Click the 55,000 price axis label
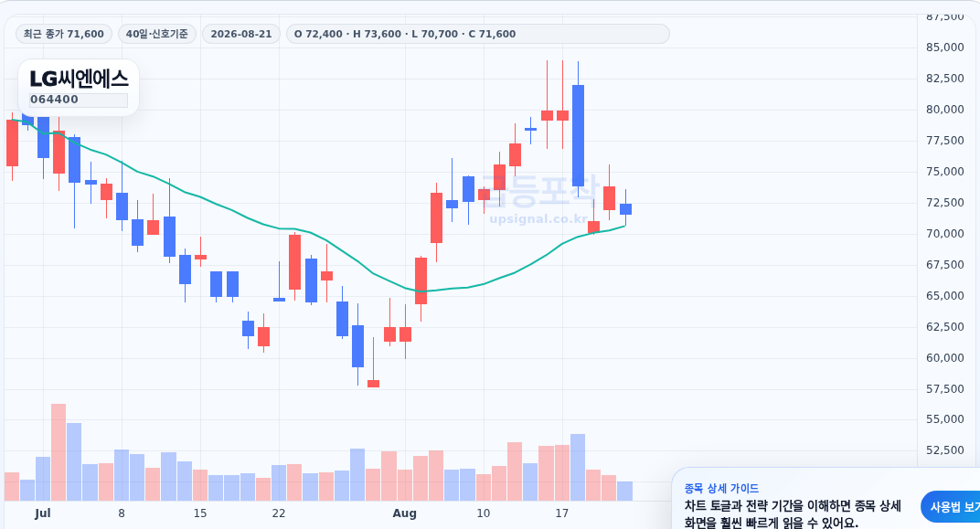Screen dimensions: 980x529 click(945, 419)
